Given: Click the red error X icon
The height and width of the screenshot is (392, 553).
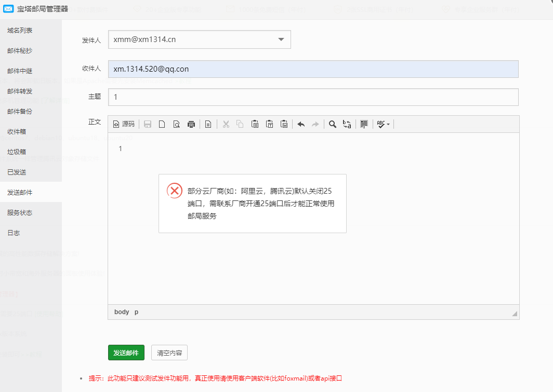Looking at the screenshot, I should click(x=175, y=191).
